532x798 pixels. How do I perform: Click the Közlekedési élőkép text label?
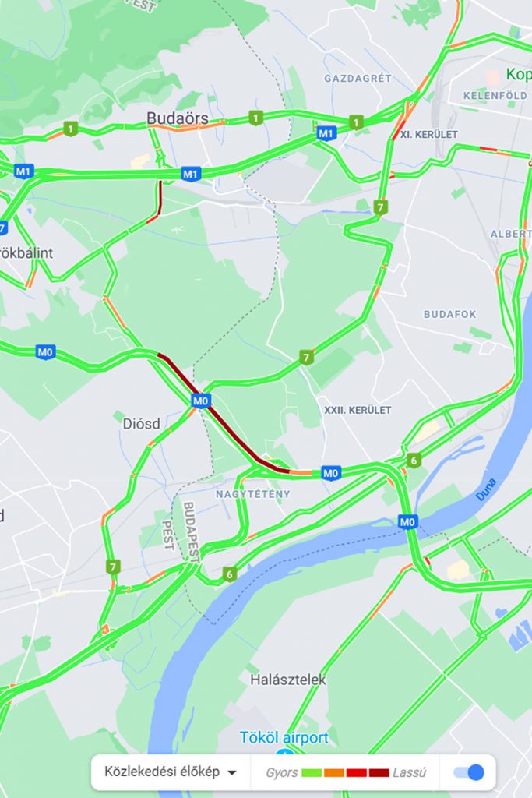pyautogui.click(x=162, y=772)
